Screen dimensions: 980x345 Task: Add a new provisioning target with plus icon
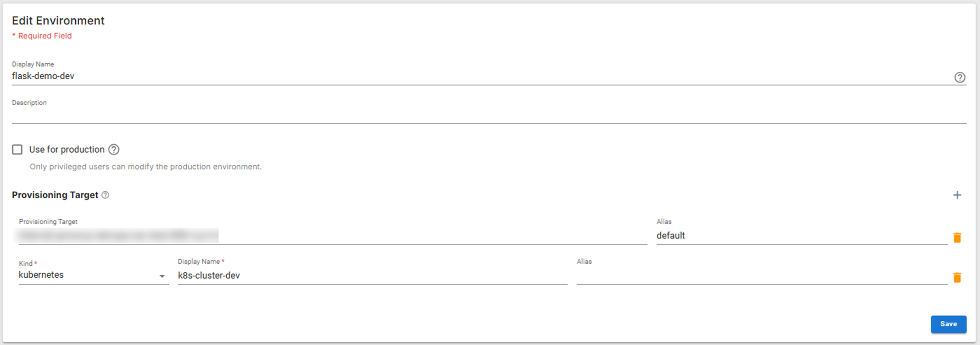[957, 195]
